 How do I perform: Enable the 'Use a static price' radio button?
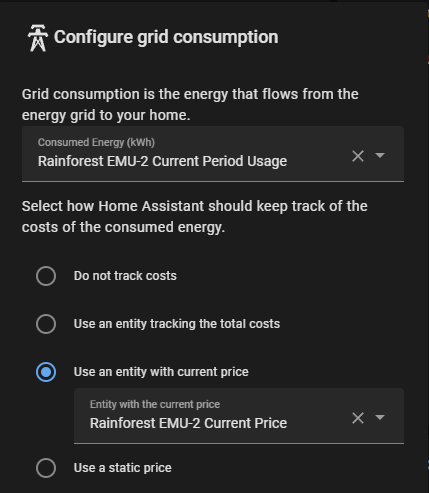click(46, 468)
